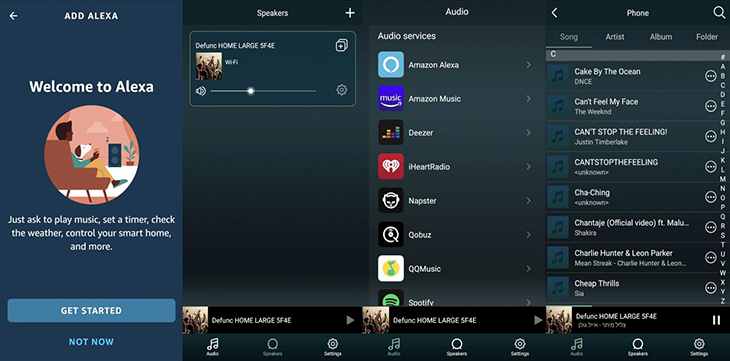Open now-playing art in the Phone screen mini player
This screenshot has height=361, width=730.
[x=559, y=320]
